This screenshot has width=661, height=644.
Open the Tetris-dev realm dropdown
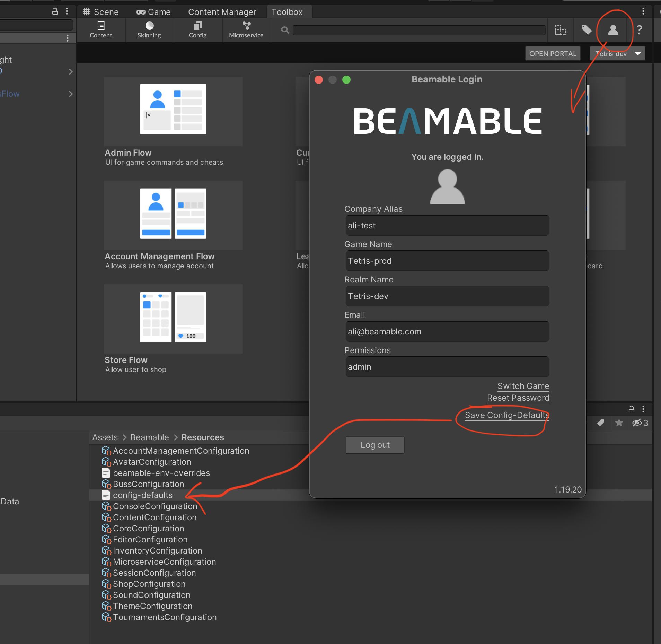pyautogui.click(x=617, y=54)
